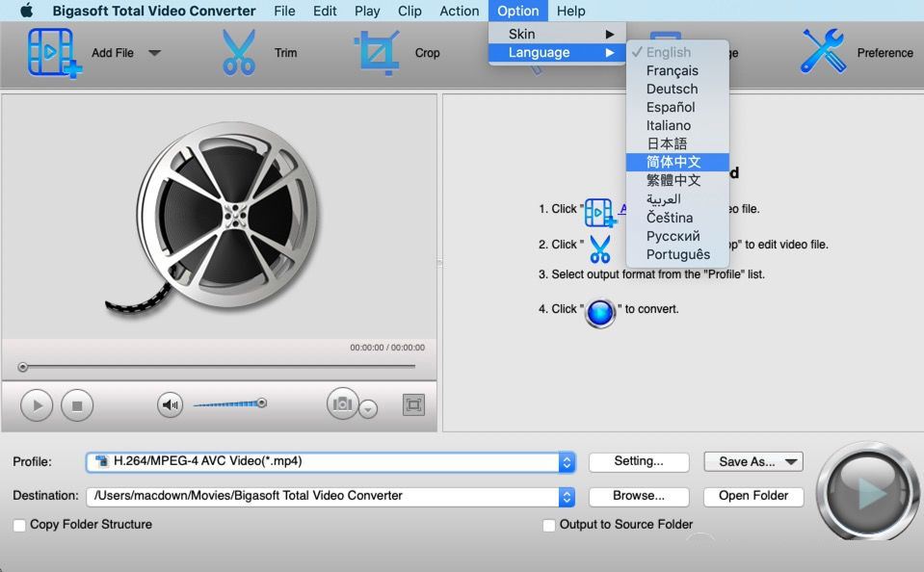Enable Copy Folder Structure checkbox
The image size is (924, 572).
[x=19, y=525]
